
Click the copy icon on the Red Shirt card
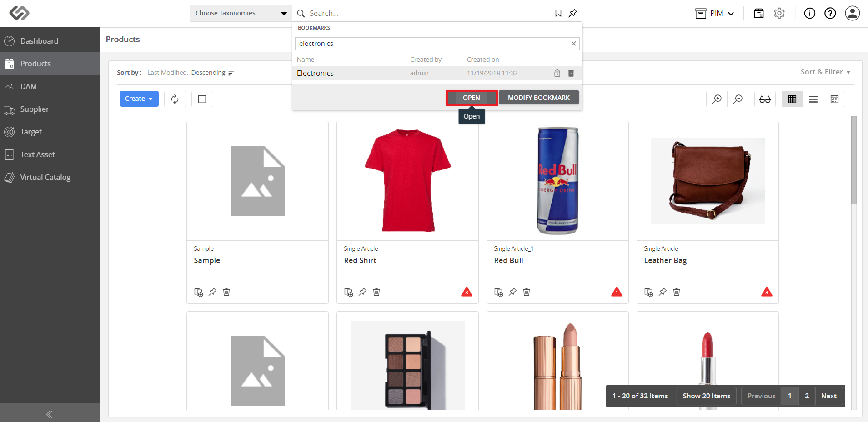(349, 292)
